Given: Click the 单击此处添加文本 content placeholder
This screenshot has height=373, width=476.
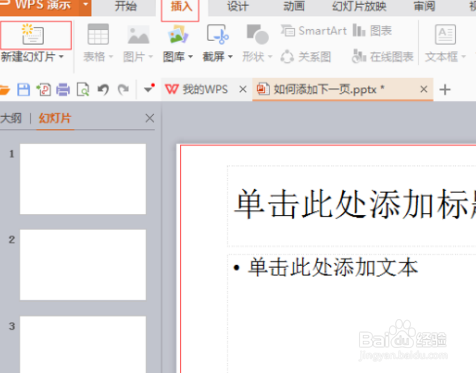Looking at the screenshot, I should (x=352, y=313).
